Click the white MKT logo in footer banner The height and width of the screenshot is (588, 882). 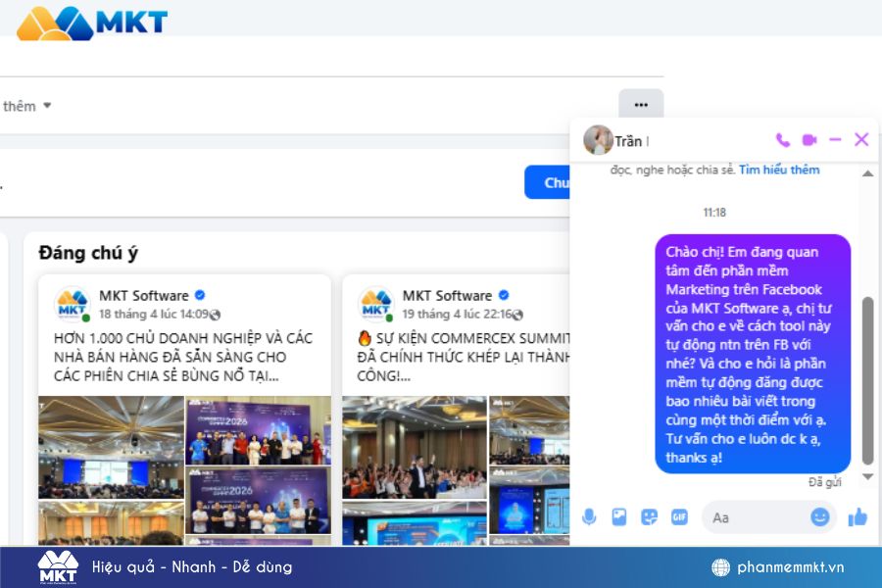point(58,567)
